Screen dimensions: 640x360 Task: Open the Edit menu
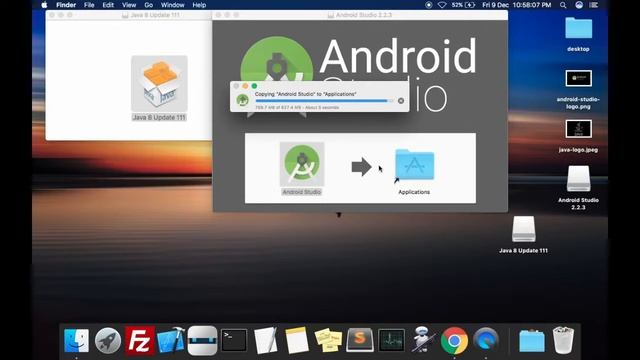108,5
